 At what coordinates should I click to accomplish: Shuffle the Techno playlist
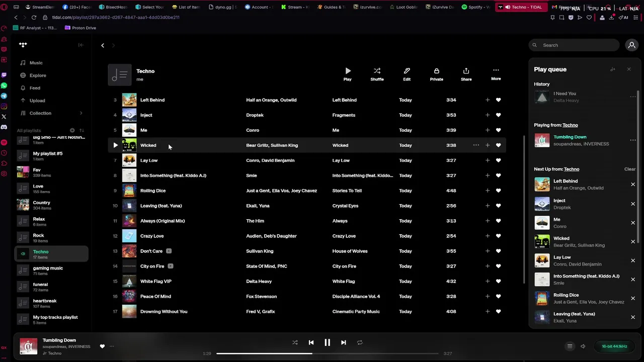pyautogui.click(x=377, y=74)
